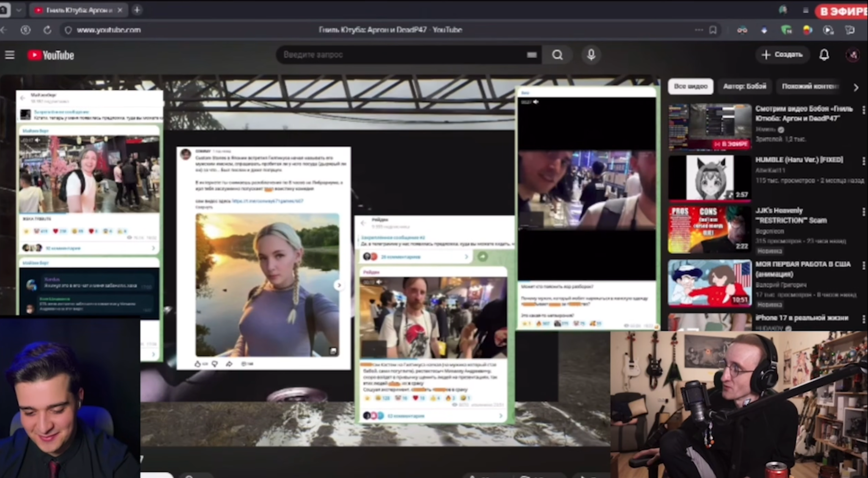Reload the page with refresh icon
868x478 pixels.
47,30
